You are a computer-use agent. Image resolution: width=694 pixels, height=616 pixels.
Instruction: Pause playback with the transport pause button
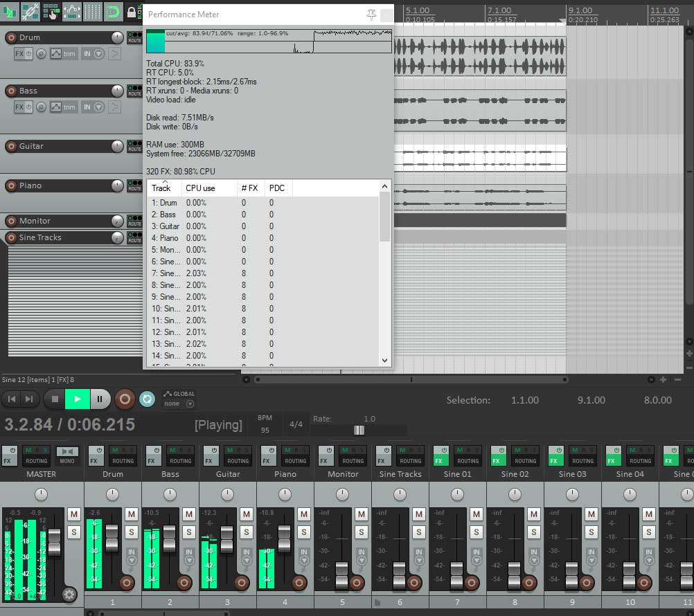[100, 399]
